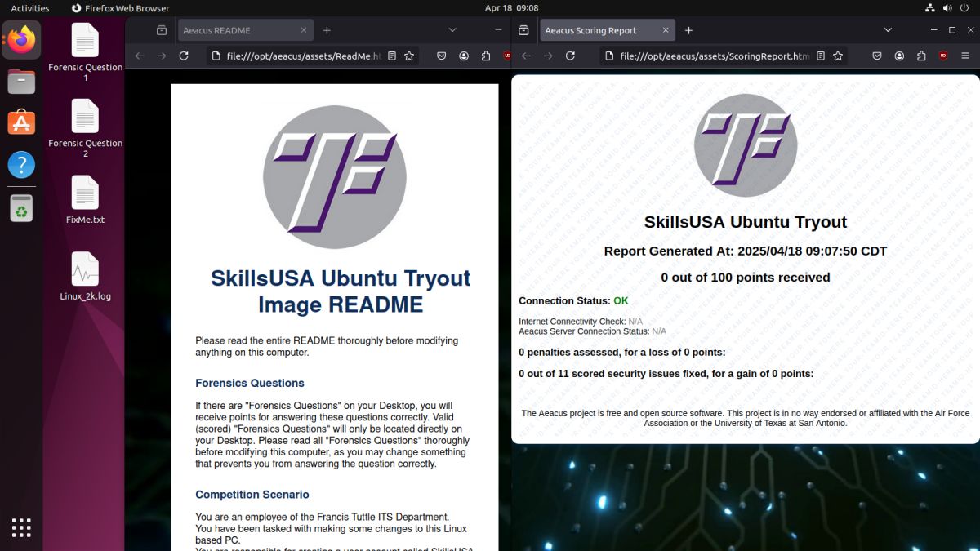The width and height of the screenshot is (980, 551).
Task: Close the Aeacus Scoring Report tab
Action: (666, 30)
